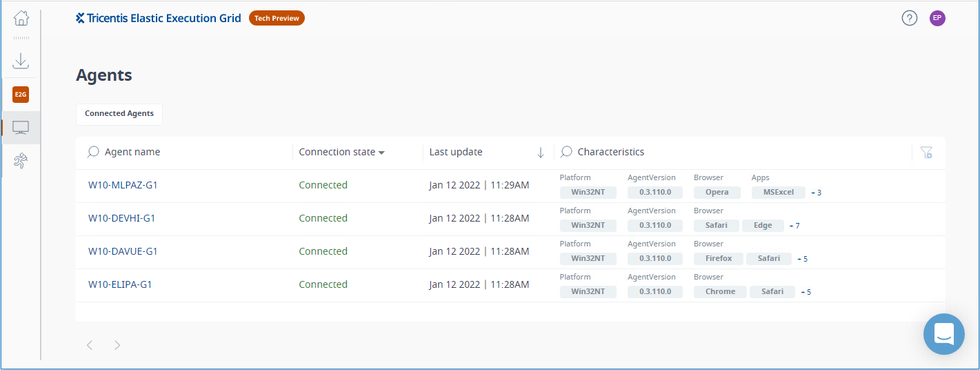Open the Agents monitor icon in sidebar
Screen dimensions: 980x370
click(x=21, y=128)
